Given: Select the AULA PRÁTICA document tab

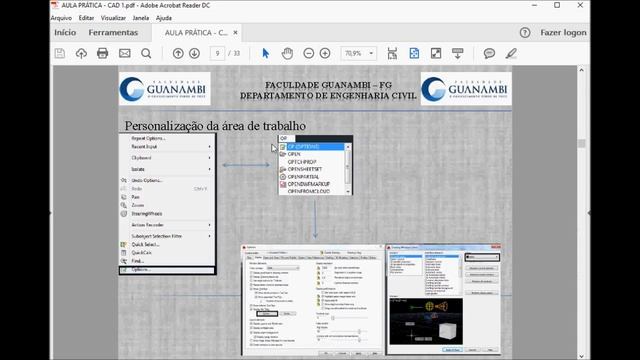Looking at the screenshot, I should click(196, 33).
